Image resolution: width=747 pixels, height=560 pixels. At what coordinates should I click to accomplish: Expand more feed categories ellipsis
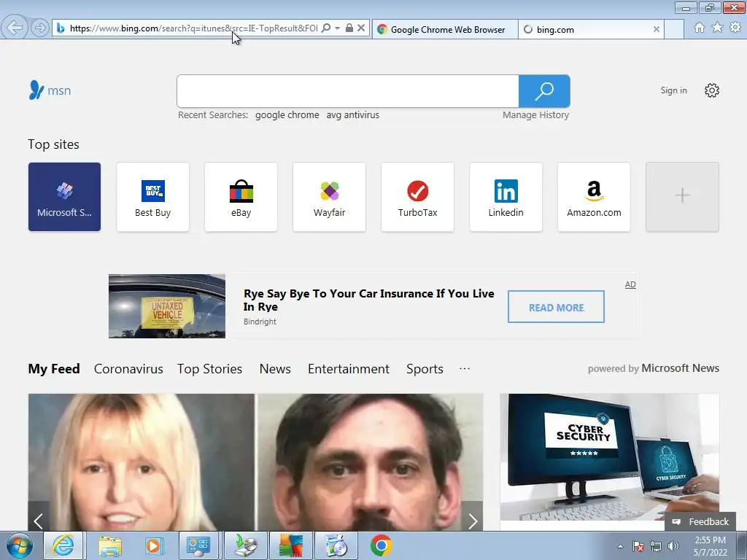465,368
